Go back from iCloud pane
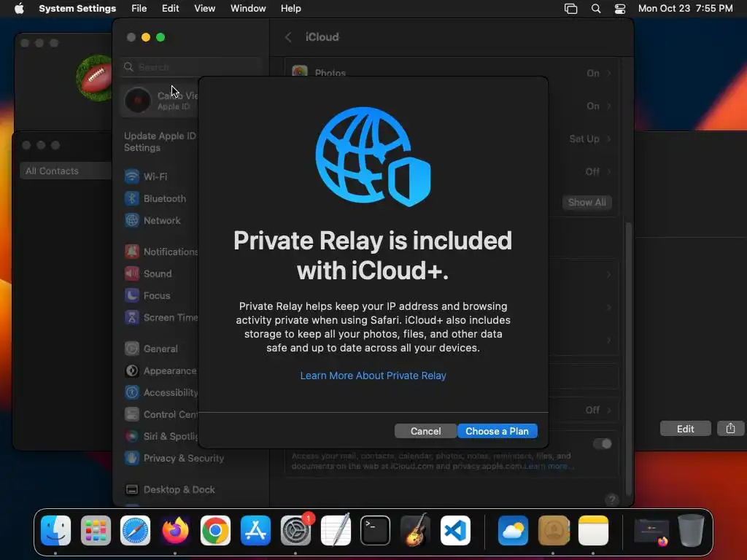The image size is (747, 560). 288,37
